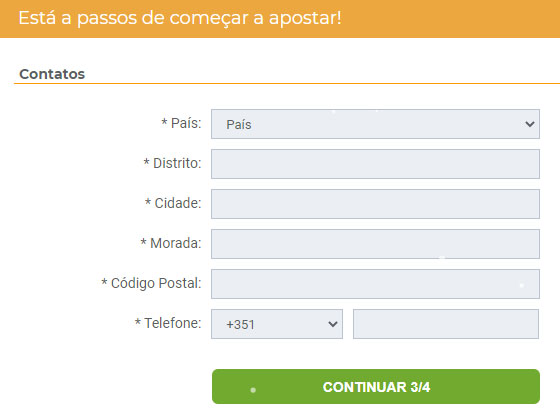Image resolution: width=560 pixels, height=420 pixels.
Task: Click the green CONTINUAR 3/4 button
Action: (x=376, y=386)
